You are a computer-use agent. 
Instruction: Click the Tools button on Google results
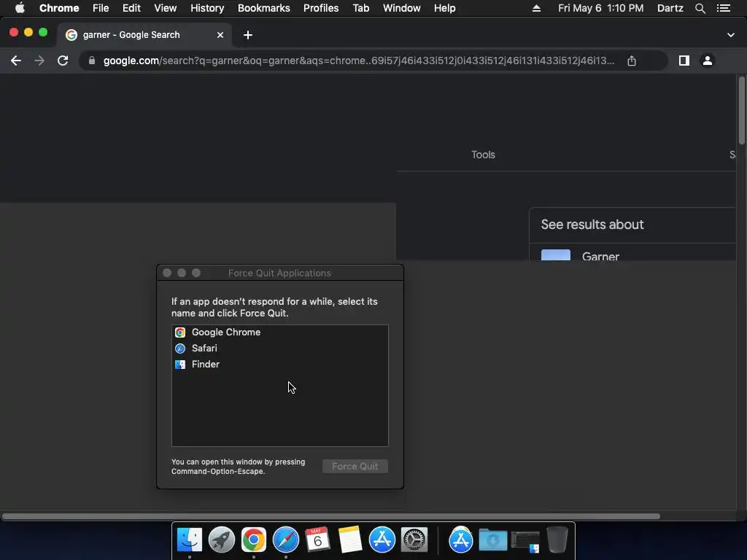pyautogui.click(x=483, y=155)
